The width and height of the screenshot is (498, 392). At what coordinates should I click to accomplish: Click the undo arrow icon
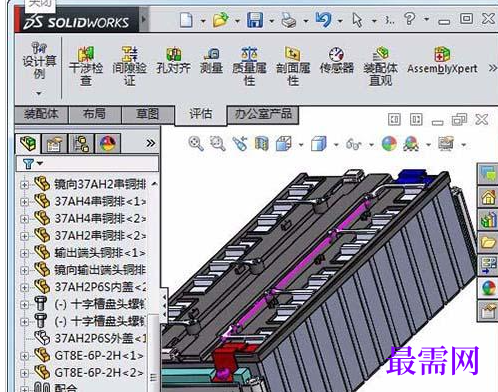pyautogui.click(x=323, y=19)
